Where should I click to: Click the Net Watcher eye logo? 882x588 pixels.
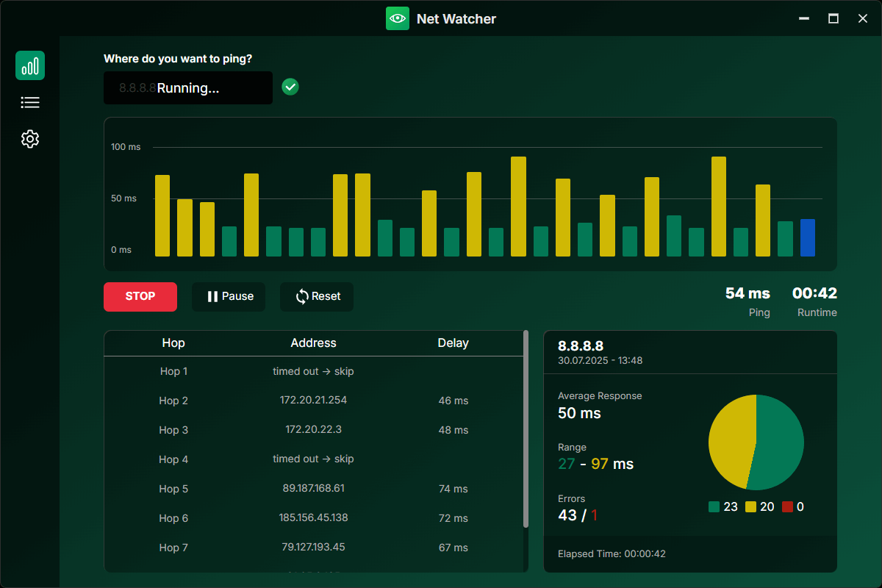click(x=398, y=18)
